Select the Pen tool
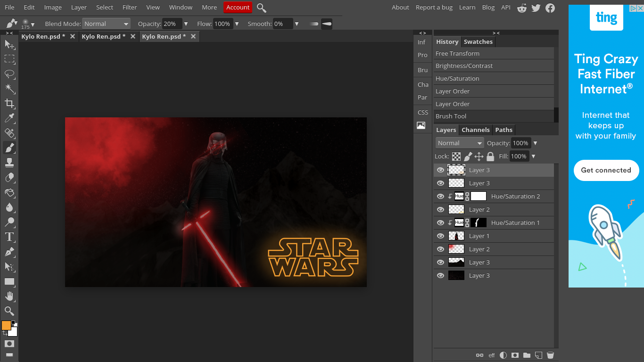The image size is (644, 362). point(9,252)
